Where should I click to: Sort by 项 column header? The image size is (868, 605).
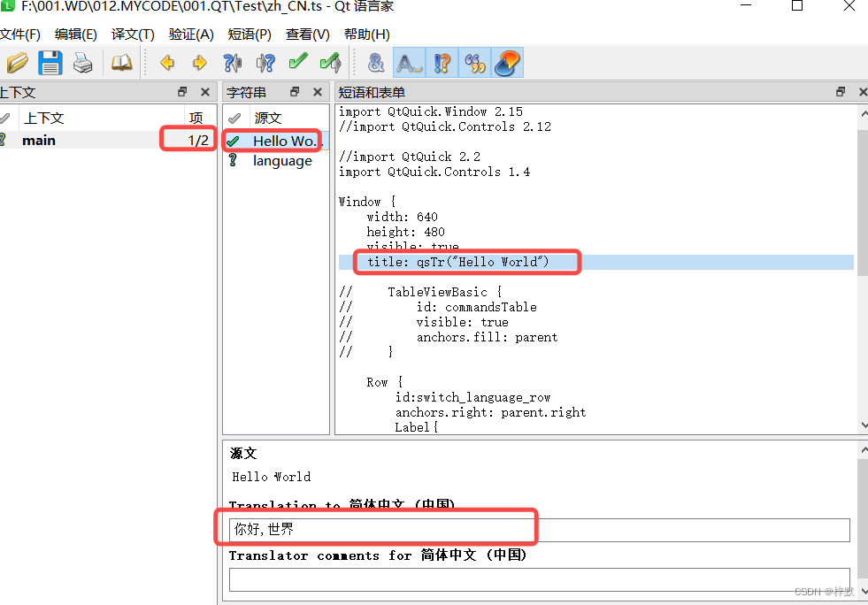click(x=200, y=118)
